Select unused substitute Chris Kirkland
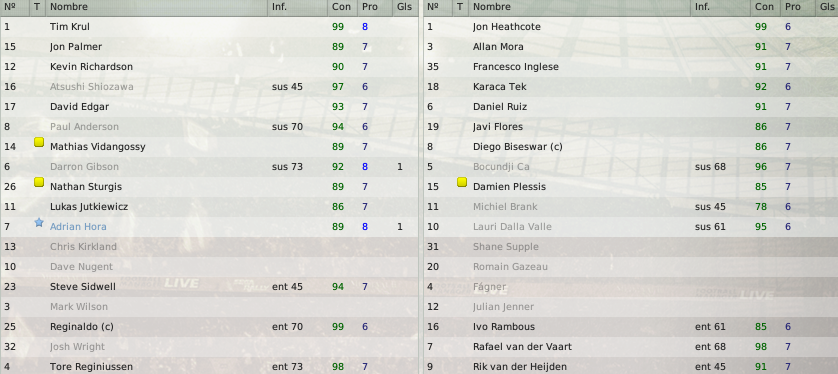 point(209,247)
